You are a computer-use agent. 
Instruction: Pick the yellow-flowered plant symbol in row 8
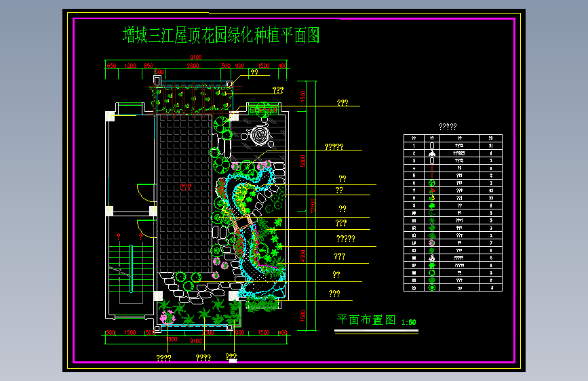tap(432, 198)
